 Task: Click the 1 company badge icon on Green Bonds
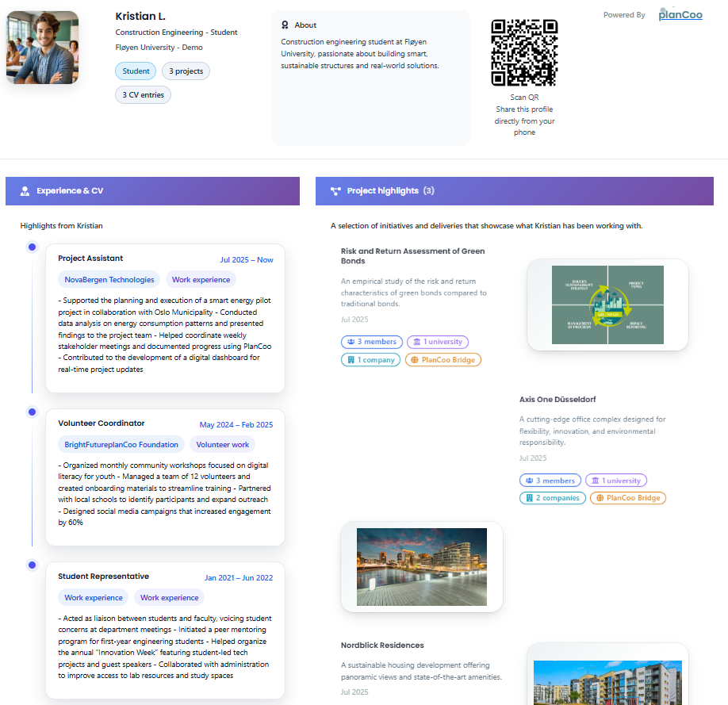(351, 358)
